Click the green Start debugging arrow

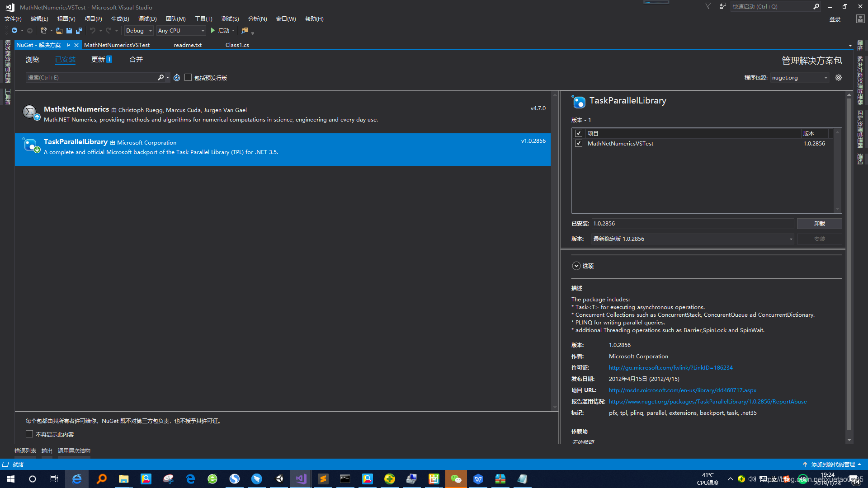pos(212,31)
